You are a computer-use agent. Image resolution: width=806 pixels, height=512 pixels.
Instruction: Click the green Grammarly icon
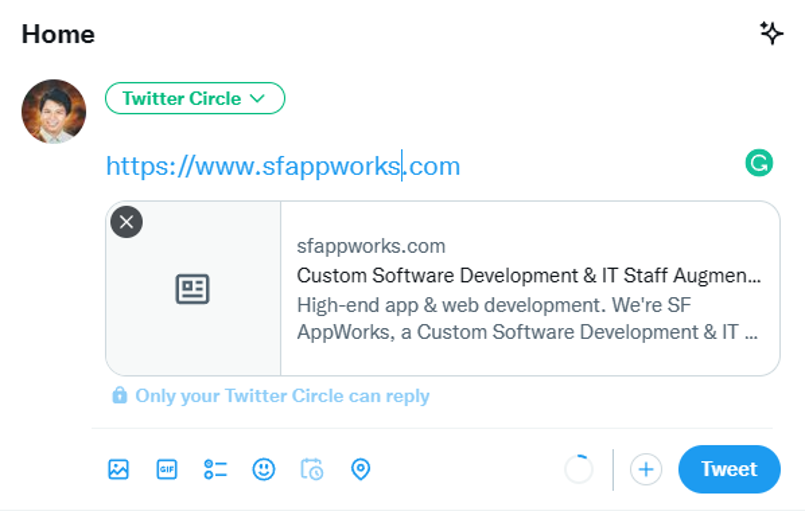(759, 163)
